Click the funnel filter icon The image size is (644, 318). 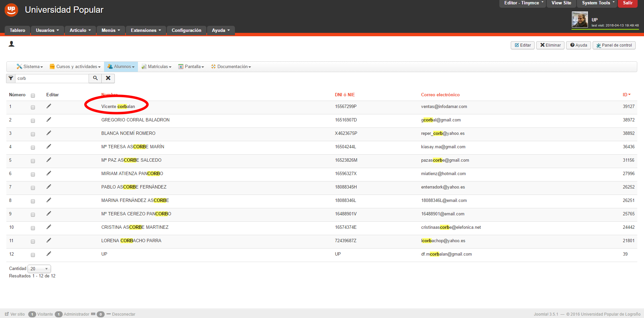[11, 78]
